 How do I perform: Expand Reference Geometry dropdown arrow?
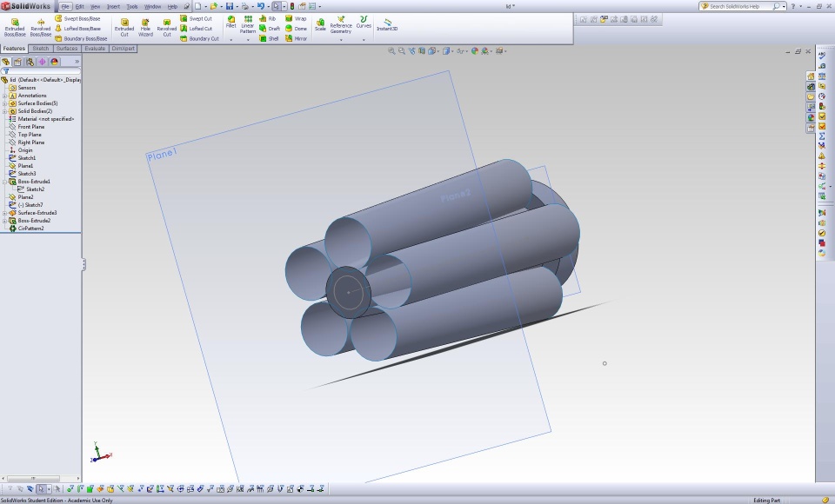(x=341, y=39)
